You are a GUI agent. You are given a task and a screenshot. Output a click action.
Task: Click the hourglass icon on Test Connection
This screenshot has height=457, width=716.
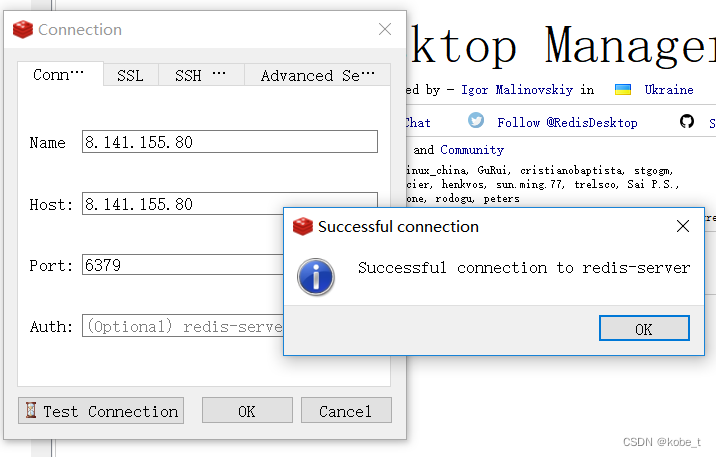[x=31, y=410]
